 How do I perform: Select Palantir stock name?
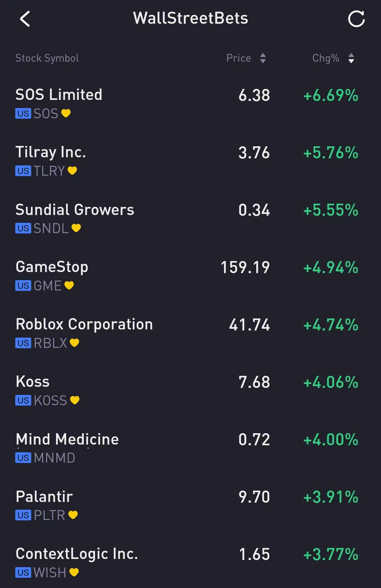pyautogui.click(x=44, y=497)
